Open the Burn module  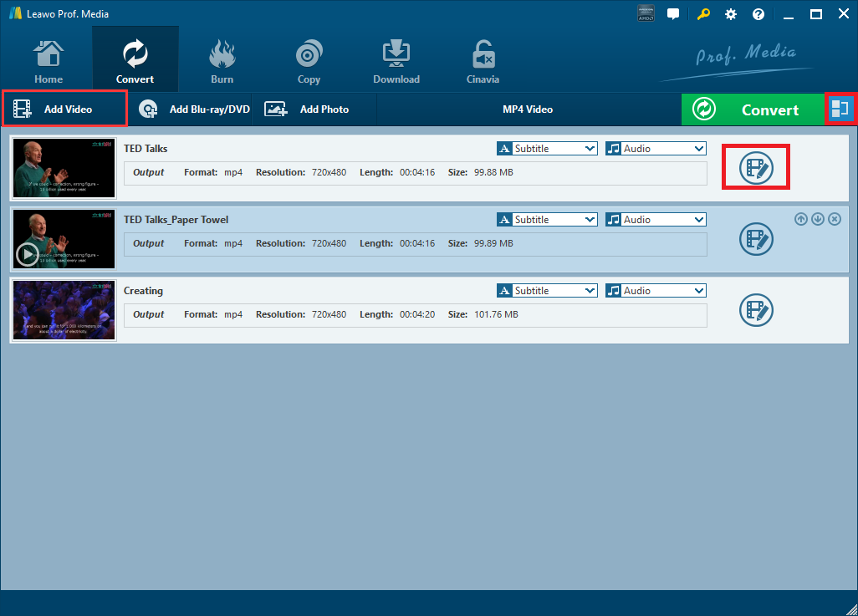point(222,63)
